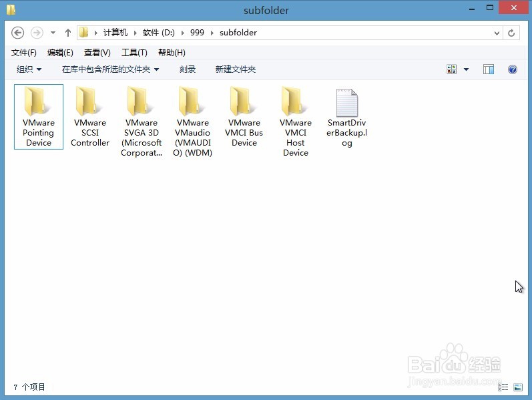The height and width of the screenshot is (400, 532).
Task: Open the 工具(T) menu
Action: coord(134,53)
